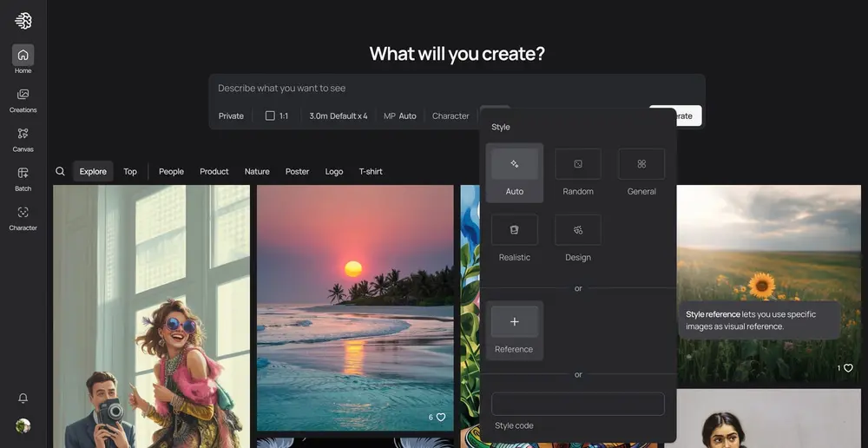The width and height of the screenshot is (868, 448).
Task: Switch to the Top tab
Action: (130, 171)
